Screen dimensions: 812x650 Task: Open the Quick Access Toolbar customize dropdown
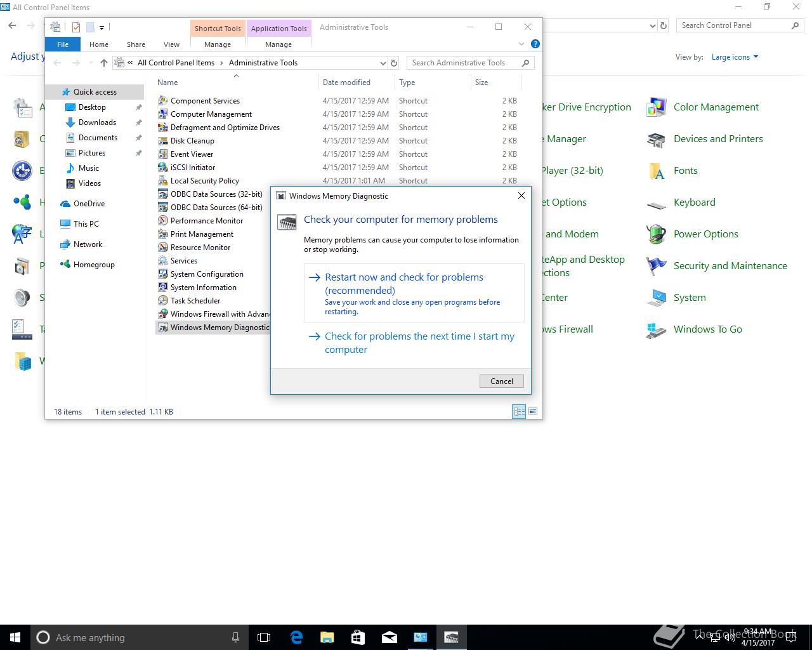click(101, 27)
